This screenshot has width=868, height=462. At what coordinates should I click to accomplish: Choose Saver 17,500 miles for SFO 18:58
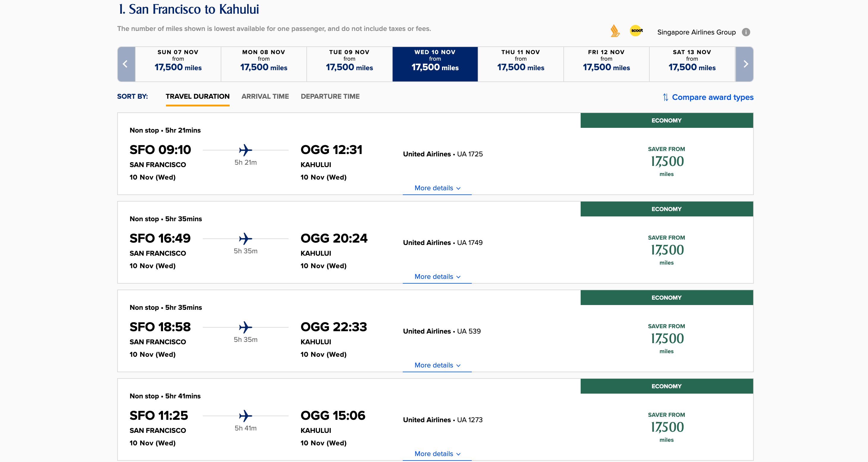(667, 338)
